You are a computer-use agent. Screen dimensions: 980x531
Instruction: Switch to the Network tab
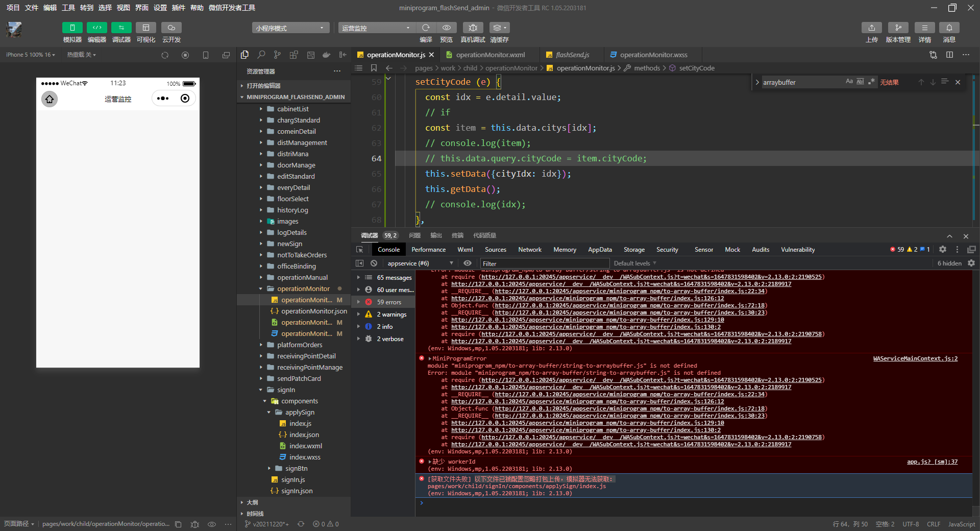pos(530,250)
